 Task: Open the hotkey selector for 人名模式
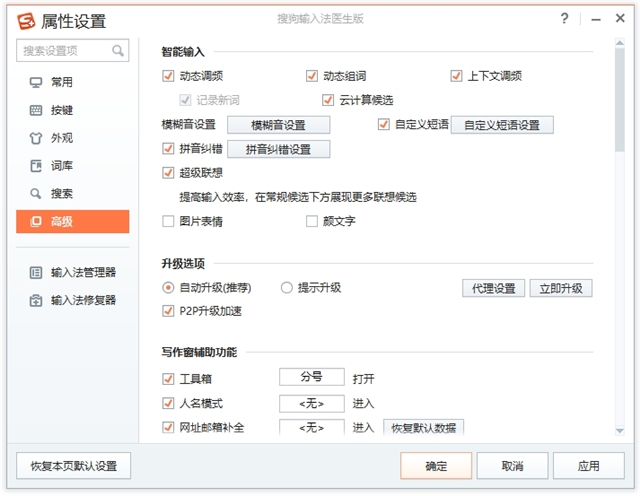(311, 403)
